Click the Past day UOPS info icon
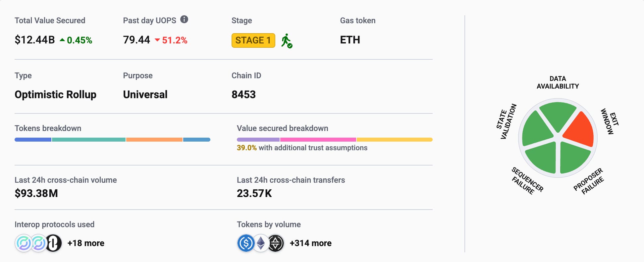This screenshot has height=262, width=644. coord(184,20)
